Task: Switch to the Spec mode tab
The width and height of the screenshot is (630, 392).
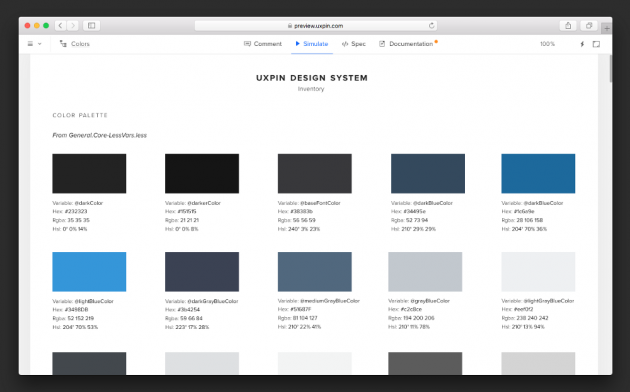Action: point(354,44)
